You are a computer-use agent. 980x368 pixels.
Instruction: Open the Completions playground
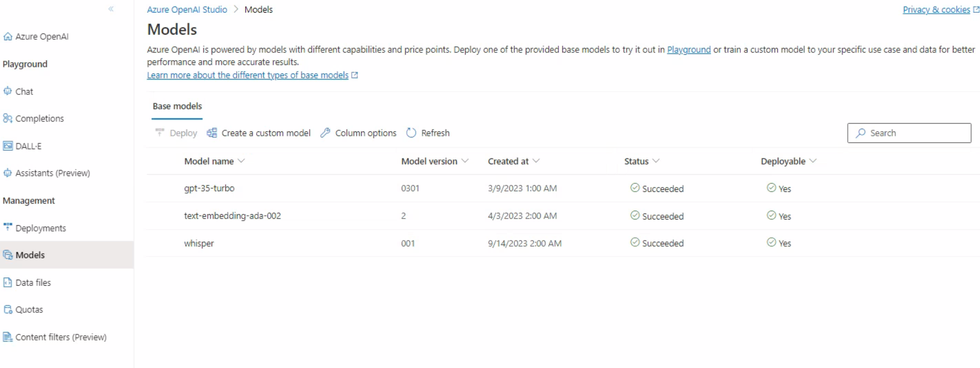(40, 119)
